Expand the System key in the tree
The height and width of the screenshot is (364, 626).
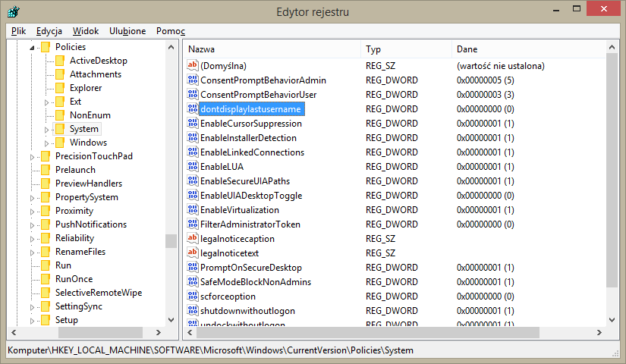[x=46, y=130]
